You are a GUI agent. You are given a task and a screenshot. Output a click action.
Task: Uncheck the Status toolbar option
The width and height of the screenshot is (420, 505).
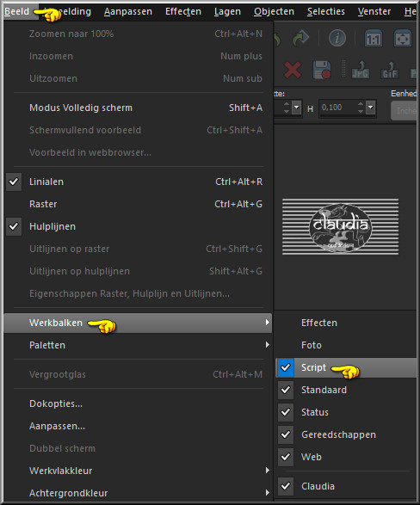point(286,412)
